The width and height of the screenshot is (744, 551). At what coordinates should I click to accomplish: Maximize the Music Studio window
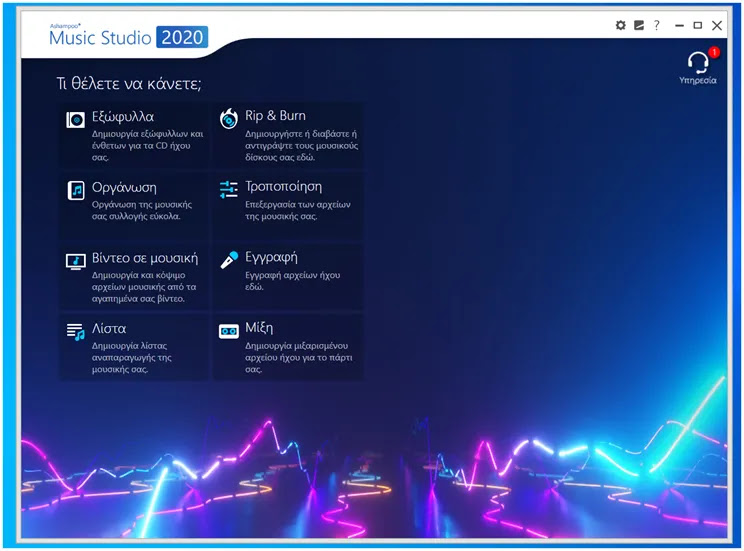pyautogui.click(x=698, y=25)
